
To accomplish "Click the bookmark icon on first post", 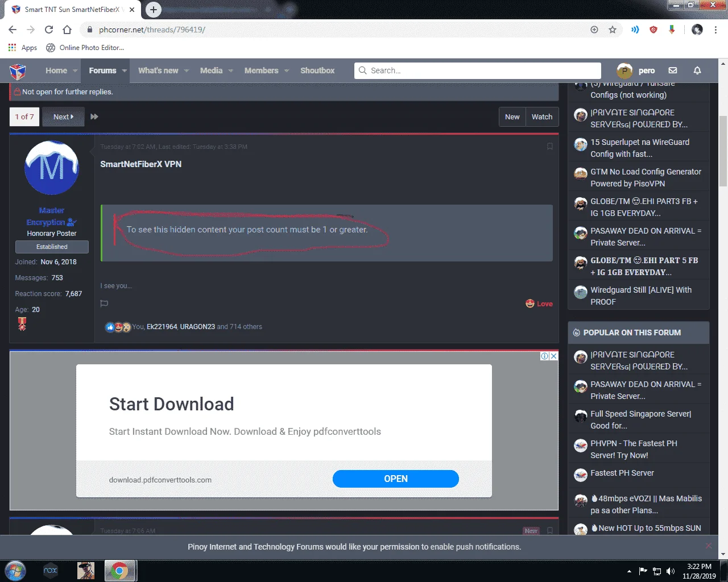I will pos(549,147).
